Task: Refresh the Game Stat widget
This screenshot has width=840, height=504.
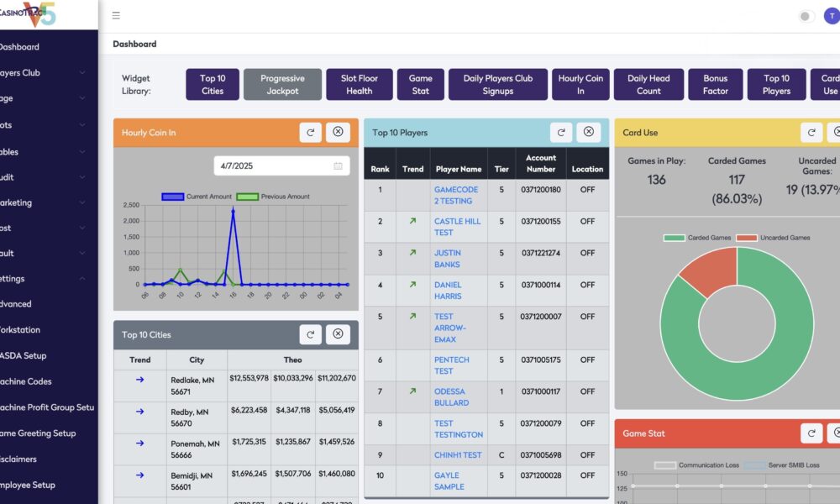Action: (811, 433)
